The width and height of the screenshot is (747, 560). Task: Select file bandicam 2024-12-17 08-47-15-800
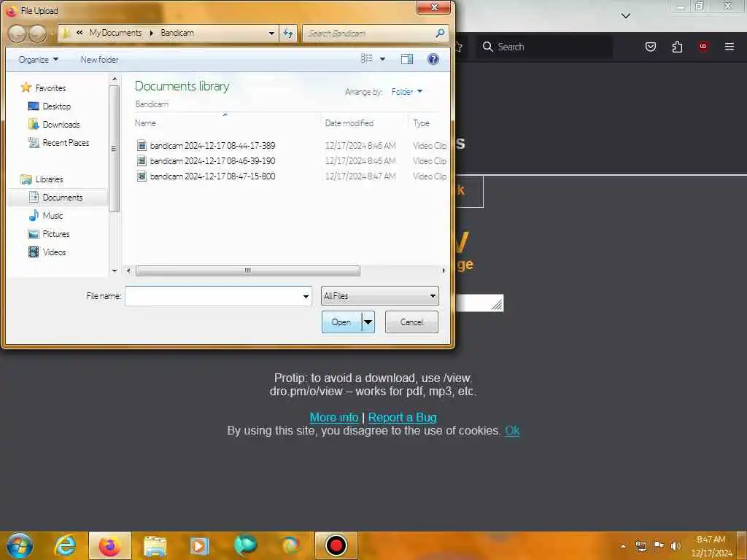pos(212,176)
